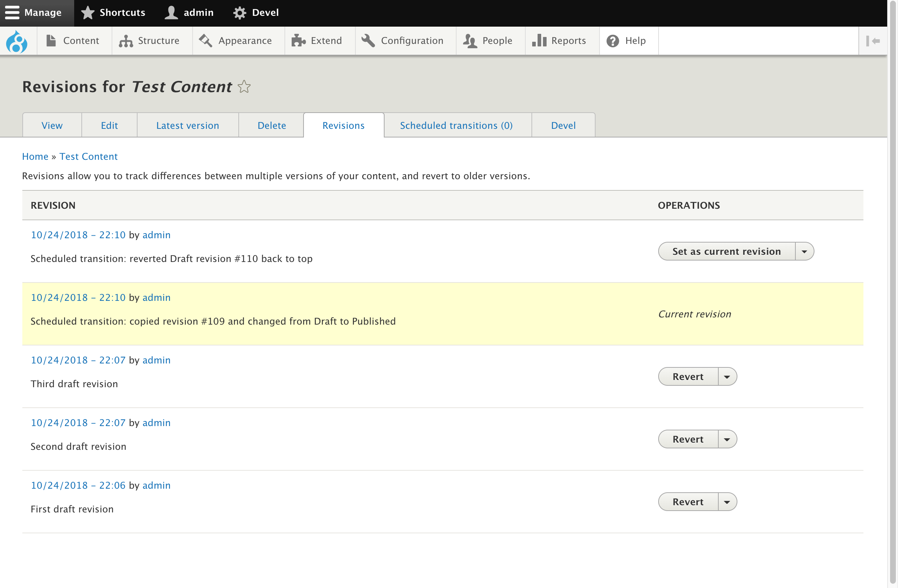Click the OPERATIONS column header
The width and height of the screenshot is (898, 588).
(689, 205)
